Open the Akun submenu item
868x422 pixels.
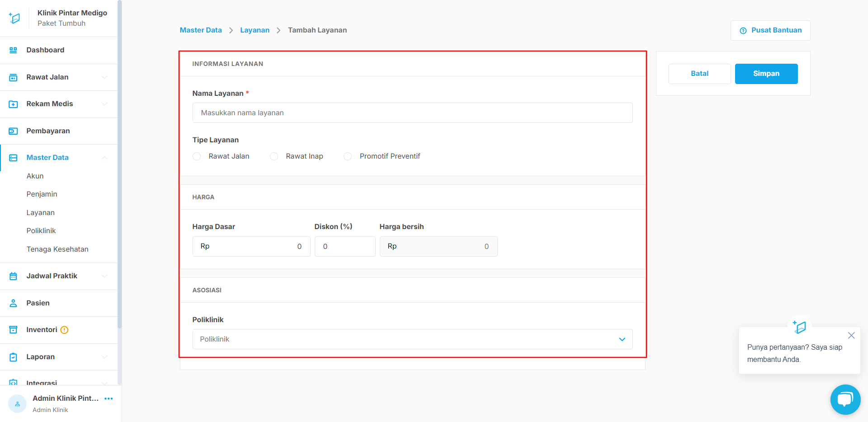[35, 176]
